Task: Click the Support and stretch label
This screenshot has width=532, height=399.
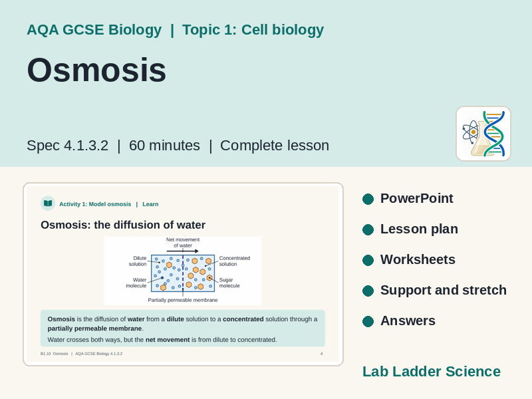Action: [444, 290]
